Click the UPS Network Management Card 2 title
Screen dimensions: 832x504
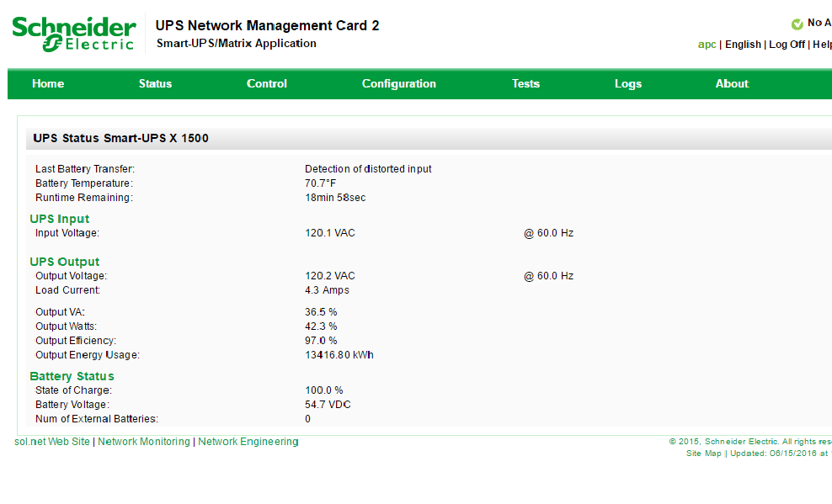pyautogui.click(x=268, y=26)
